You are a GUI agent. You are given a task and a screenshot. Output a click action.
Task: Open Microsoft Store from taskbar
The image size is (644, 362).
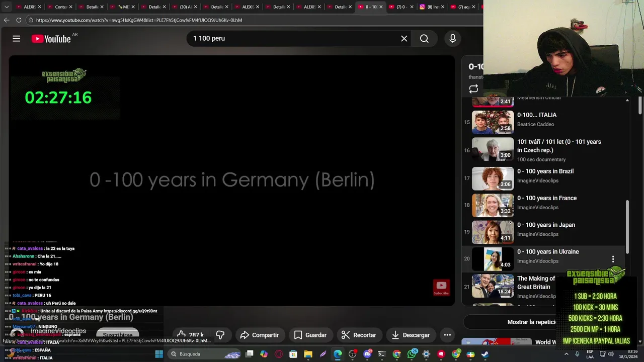[293, 354]
